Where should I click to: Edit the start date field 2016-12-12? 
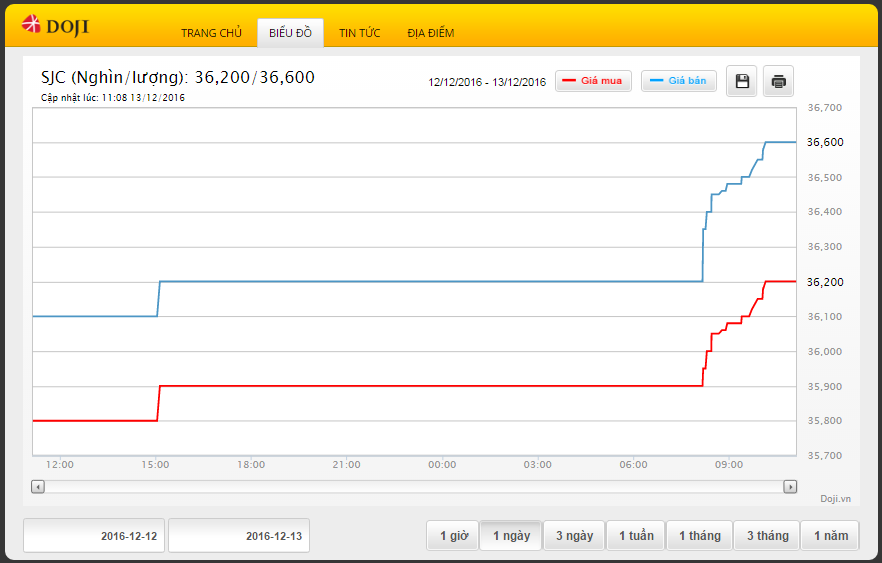coord(94,535)
